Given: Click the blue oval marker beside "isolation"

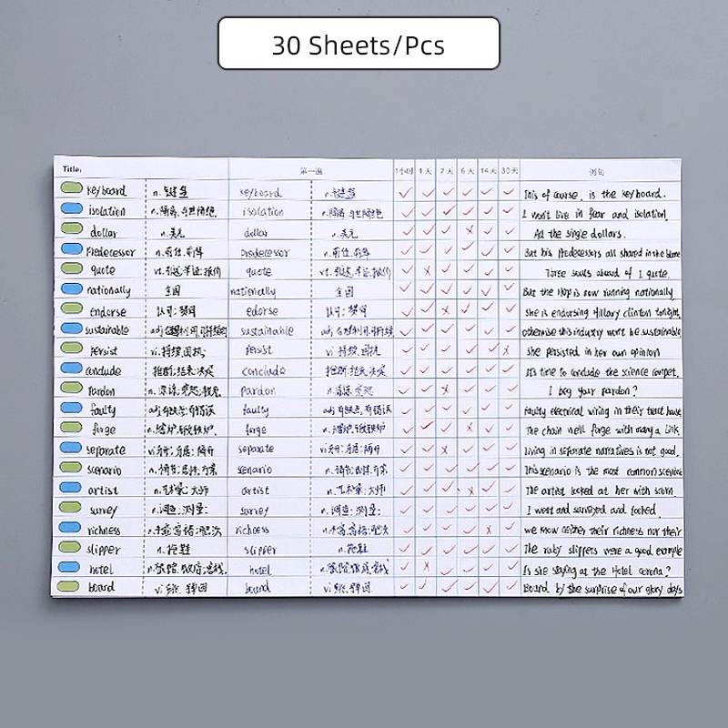Looking at the screenshot, I should tap(70, 208).
